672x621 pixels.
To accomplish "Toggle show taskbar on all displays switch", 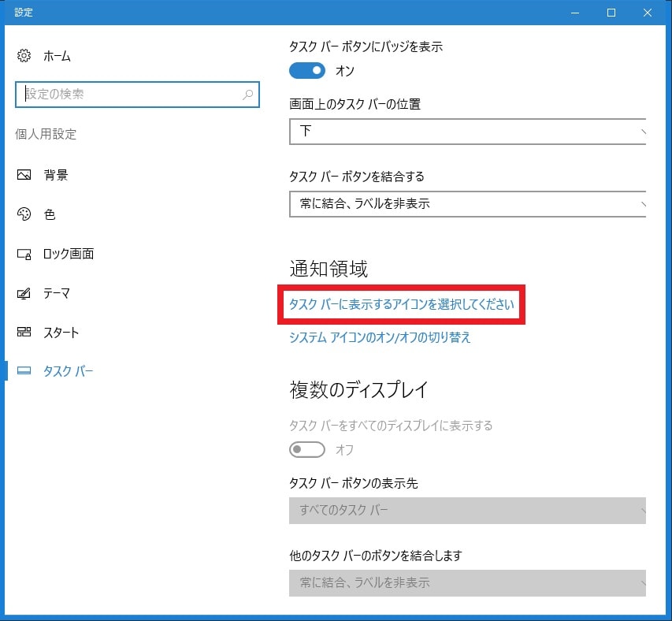I will tap(307, 449).
